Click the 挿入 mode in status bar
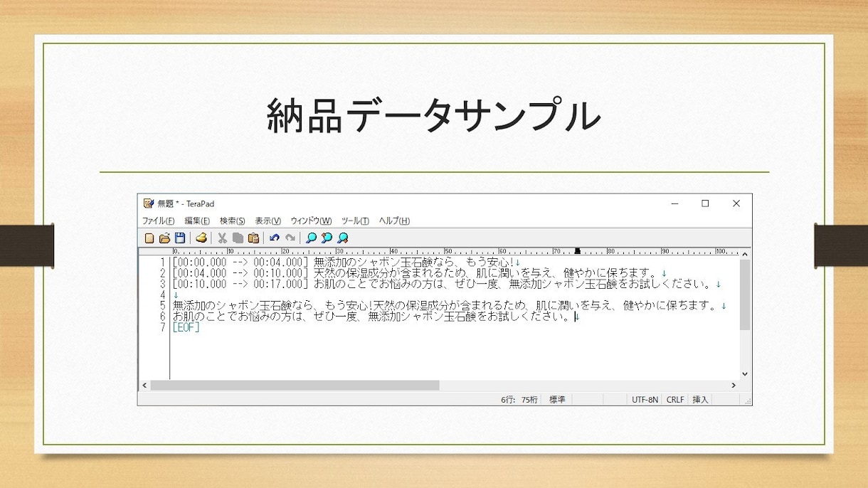 (x=701, y=400)
